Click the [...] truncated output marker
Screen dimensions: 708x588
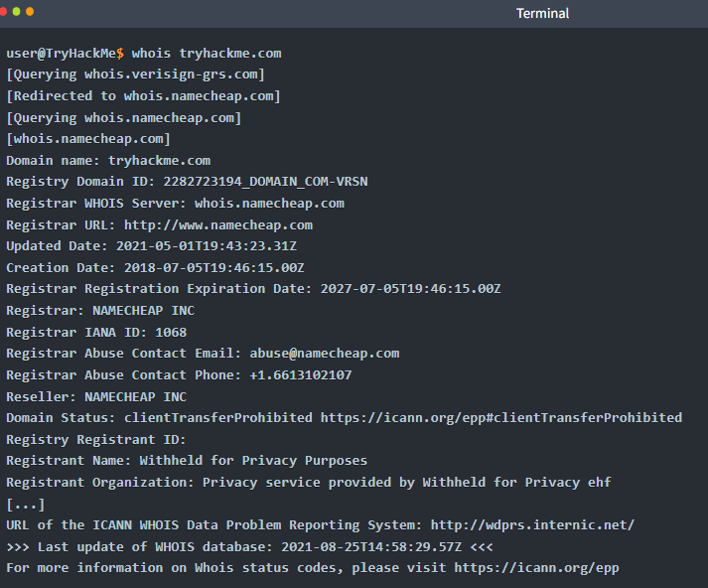tap(26, 505)
